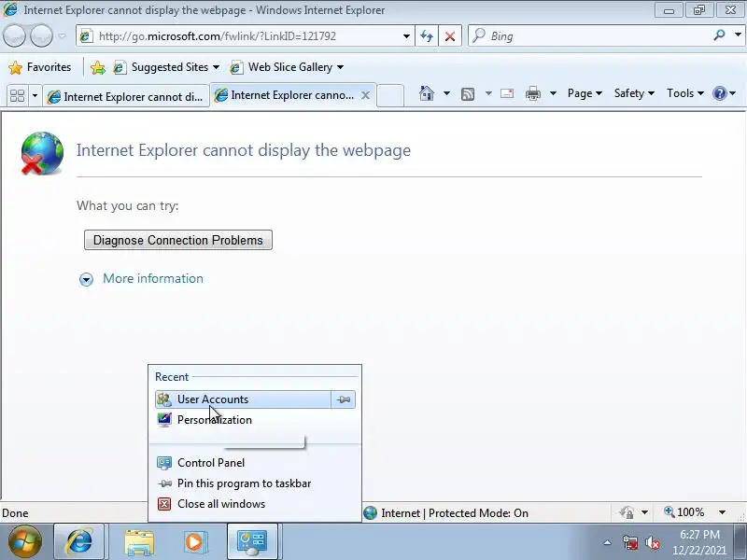The height and width of the screenshot is (560, 747).
Task: Open the tab list dropdown arrow
Action: (x=35, y=96)
